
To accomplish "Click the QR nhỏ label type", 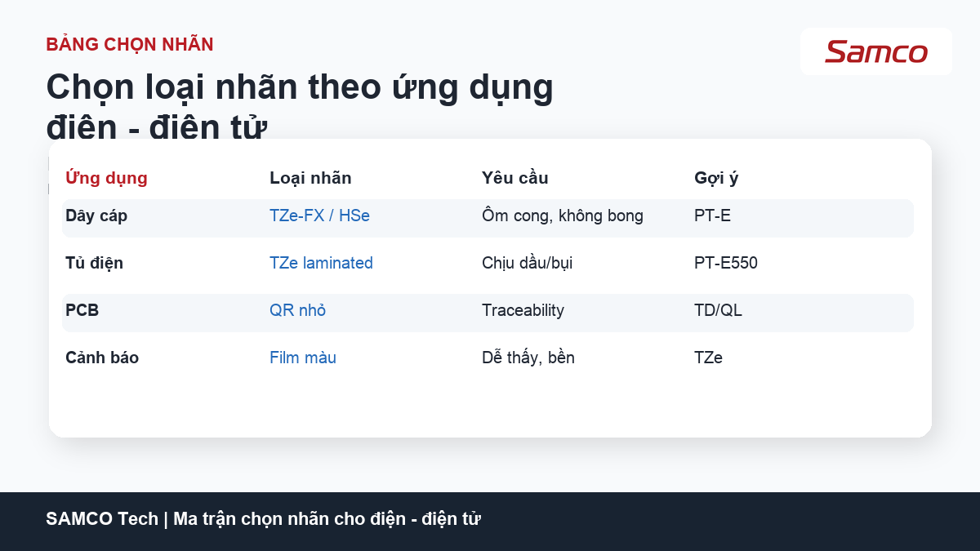I will (297, 311).
